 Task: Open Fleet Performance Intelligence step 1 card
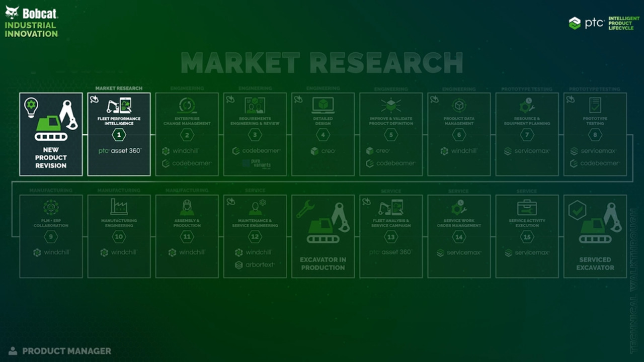119,134
